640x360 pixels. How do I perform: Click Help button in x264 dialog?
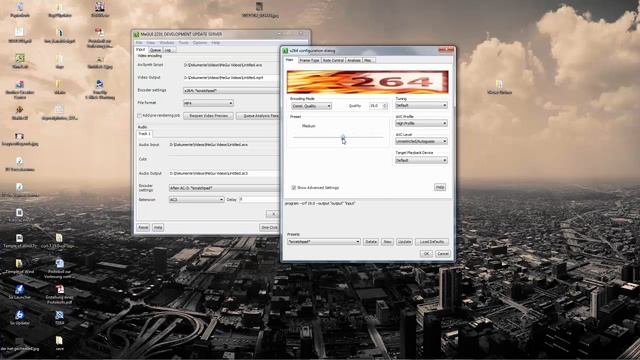pos(440,187)
